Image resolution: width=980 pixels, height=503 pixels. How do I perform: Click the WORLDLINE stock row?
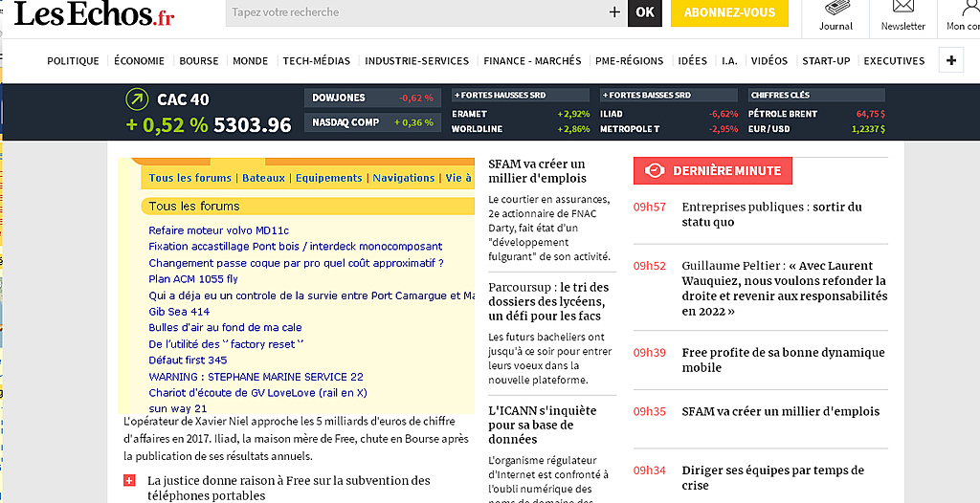coord(521,129)
